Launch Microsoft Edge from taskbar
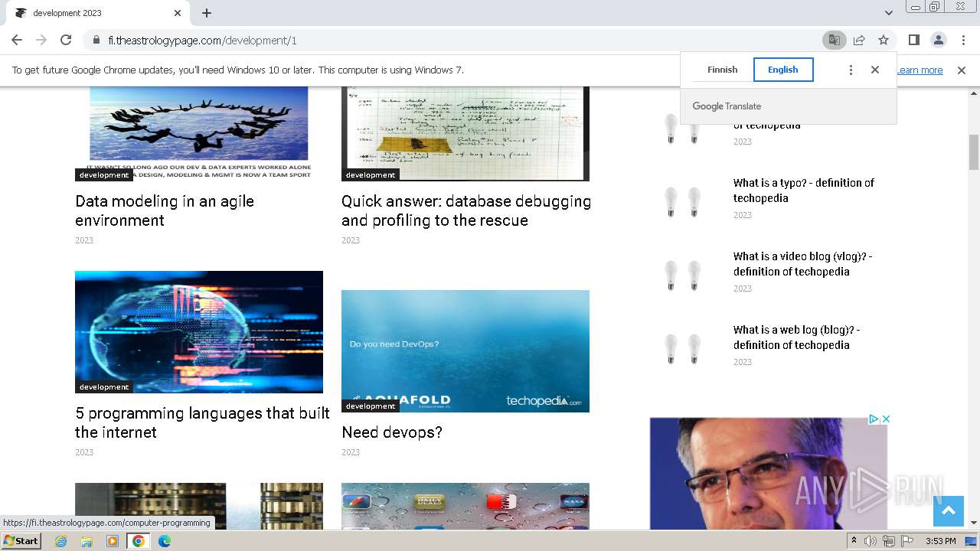 pyautogui.click(x=164, y=541)
